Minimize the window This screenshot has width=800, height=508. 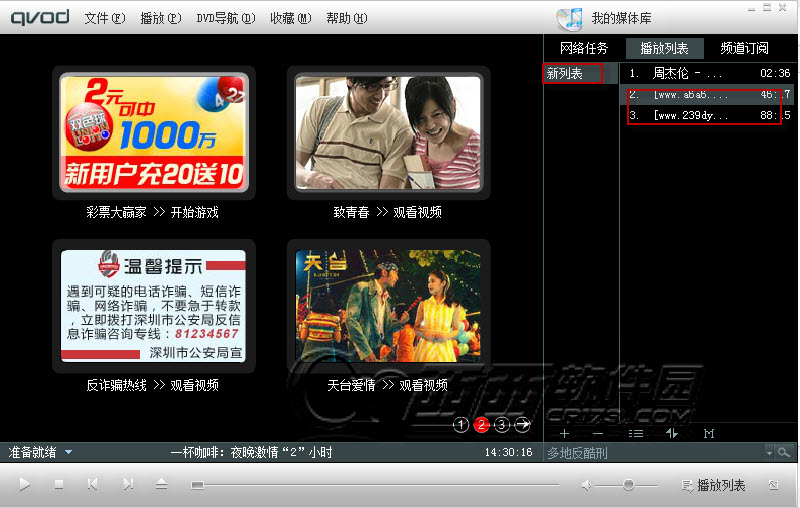click(x=751, y=8)
